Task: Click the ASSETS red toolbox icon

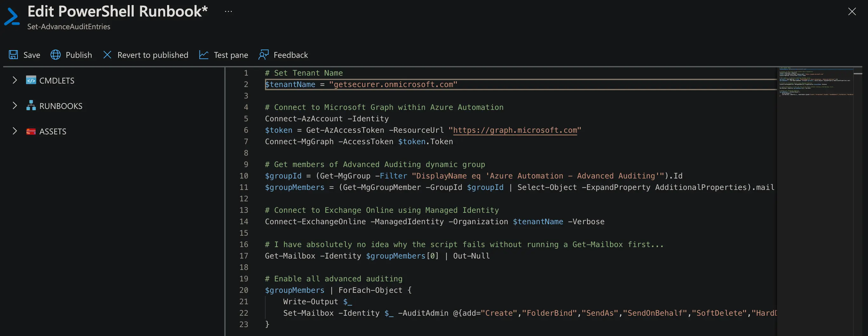Action: point(31,131)
